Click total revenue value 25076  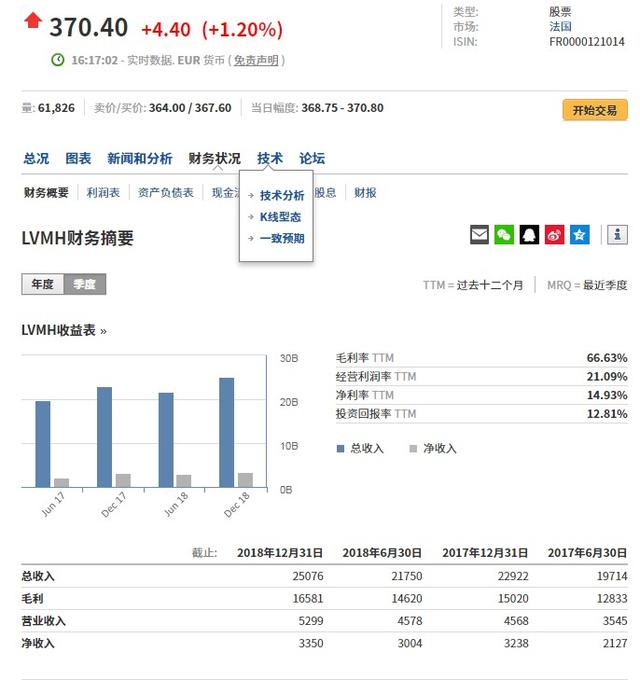click(308, 576)
